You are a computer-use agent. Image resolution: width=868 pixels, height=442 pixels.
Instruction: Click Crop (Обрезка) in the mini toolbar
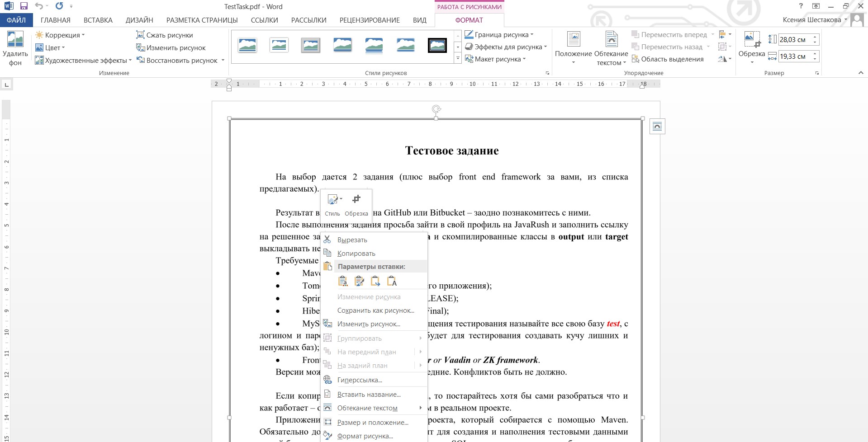pos(356,205)
